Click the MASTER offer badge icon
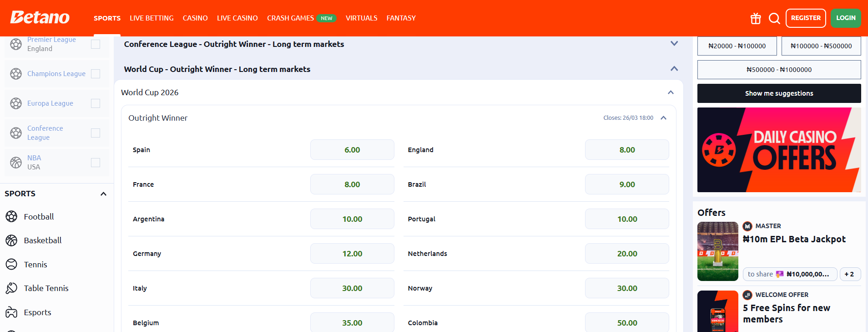Screen dimensions: 868x332 point(747,226)
